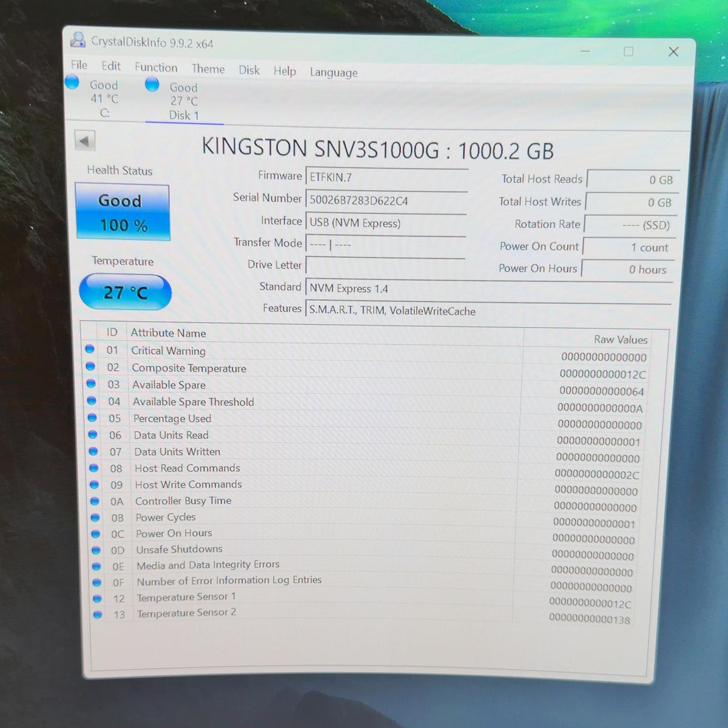Click raw value 0000000000002C of Host Read Commands
Screen dimensions: 728x728
(596, 474)
